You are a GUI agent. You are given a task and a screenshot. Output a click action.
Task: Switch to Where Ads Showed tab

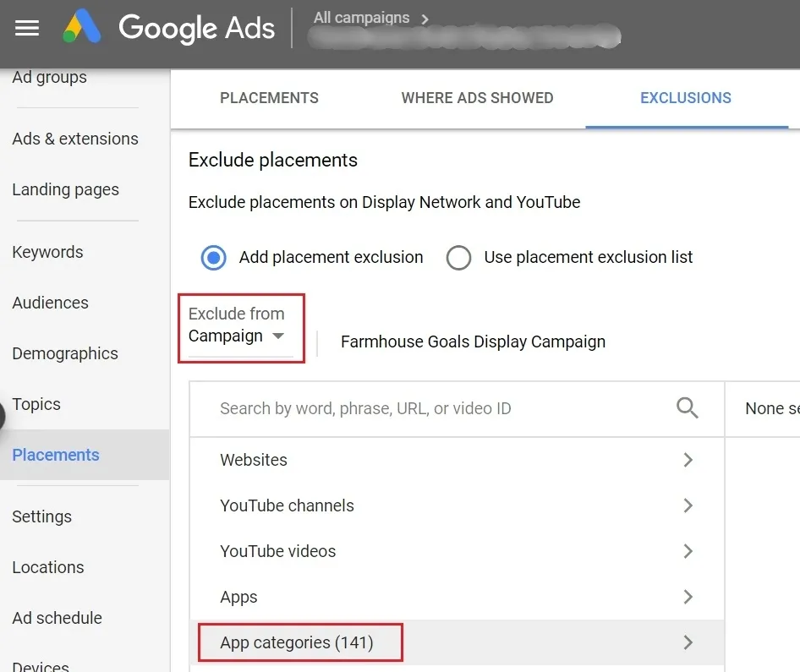coord(477,98)
